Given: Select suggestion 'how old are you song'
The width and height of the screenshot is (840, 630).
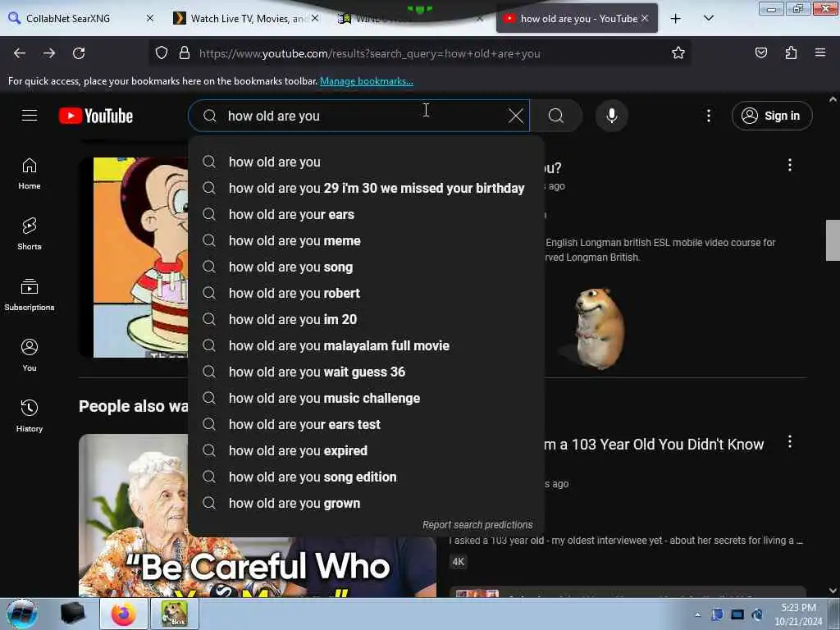Looking at the screenshot, I should (367, 267).
